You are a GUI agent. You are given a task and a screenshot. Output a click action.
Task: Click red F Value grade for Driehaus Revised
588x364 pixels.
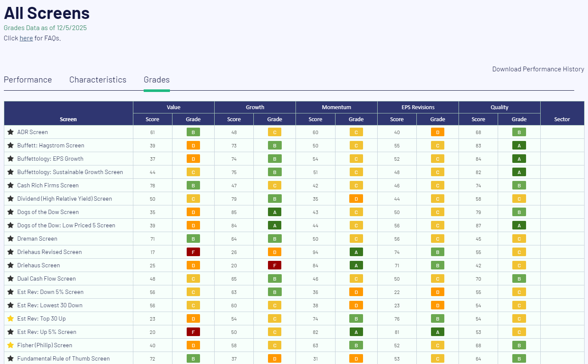[x=193, y=252]
